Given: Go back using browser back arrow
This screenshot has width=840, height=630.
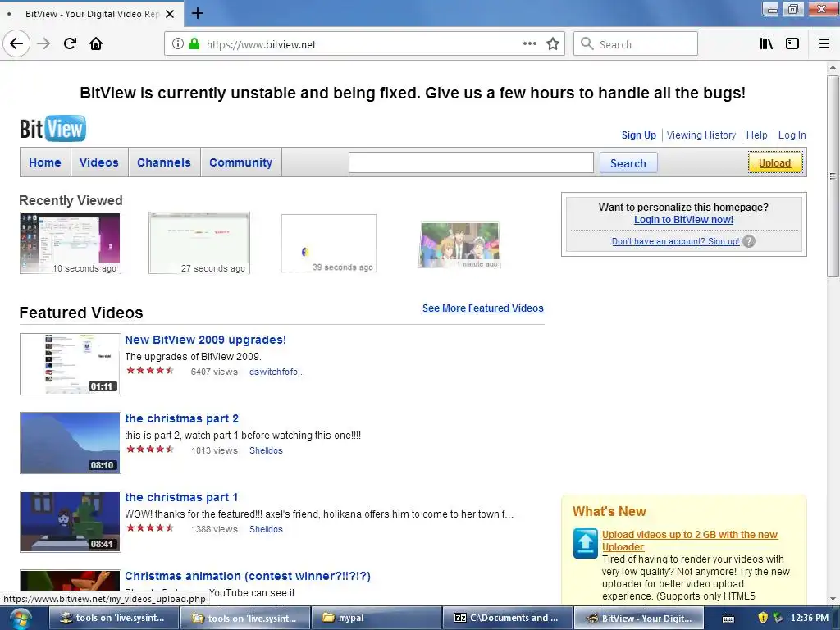Looking at the screenshot, I should (16, 44).
